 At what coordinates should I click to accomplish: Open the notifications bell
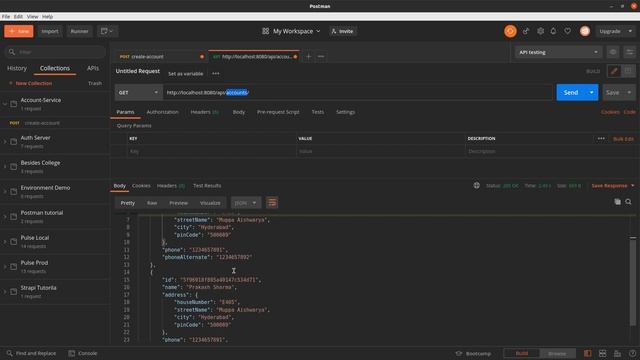point(553,31)
